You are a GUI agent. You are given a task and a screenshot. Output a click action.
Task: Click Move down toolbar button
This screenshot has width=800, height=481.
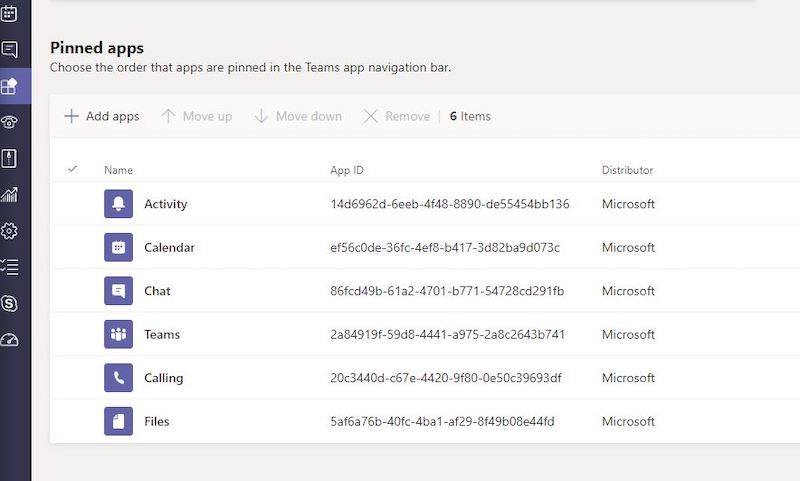coord(298,116)
